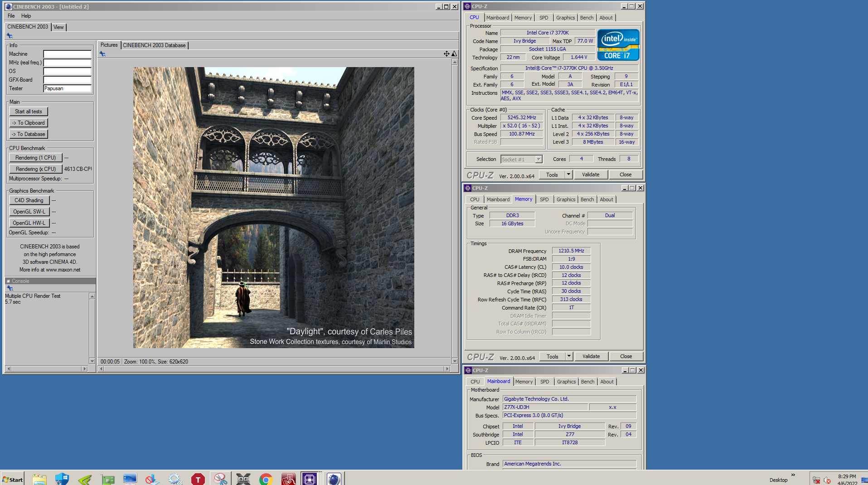Launch the red T hexagon taskbar app

[x=198, y=479]
